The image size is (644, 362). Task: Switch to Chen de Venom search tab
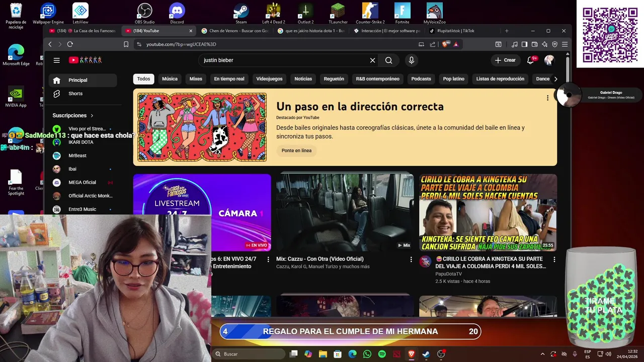click(234, 31)
